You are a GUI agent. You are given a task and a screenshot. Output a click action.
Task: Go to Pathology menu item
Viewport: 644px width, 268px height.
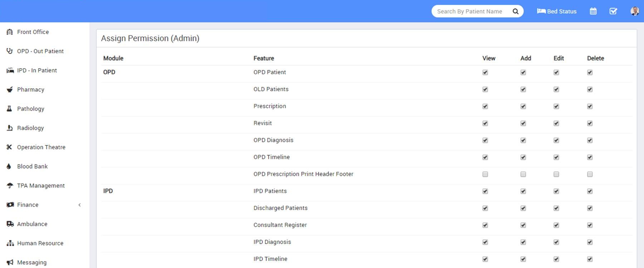(44, 109)
